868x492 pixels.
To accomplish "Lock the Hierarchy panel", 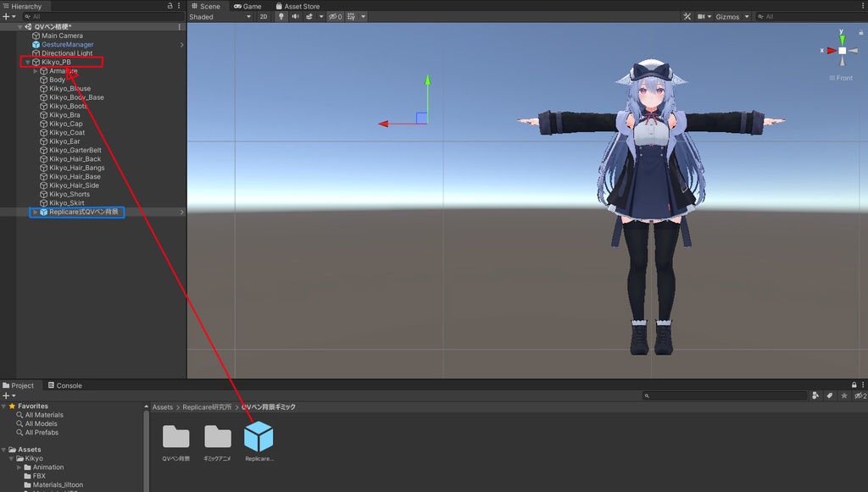I will click(170, 6).
